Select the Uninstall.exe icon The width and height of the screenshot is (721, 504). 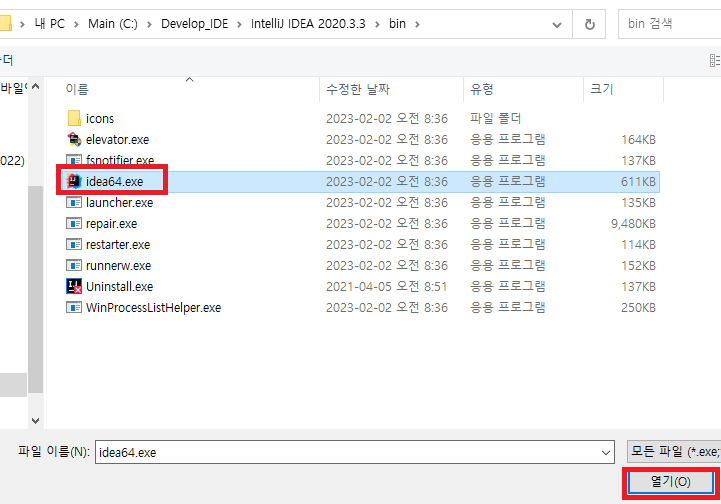tap(74, 286)
